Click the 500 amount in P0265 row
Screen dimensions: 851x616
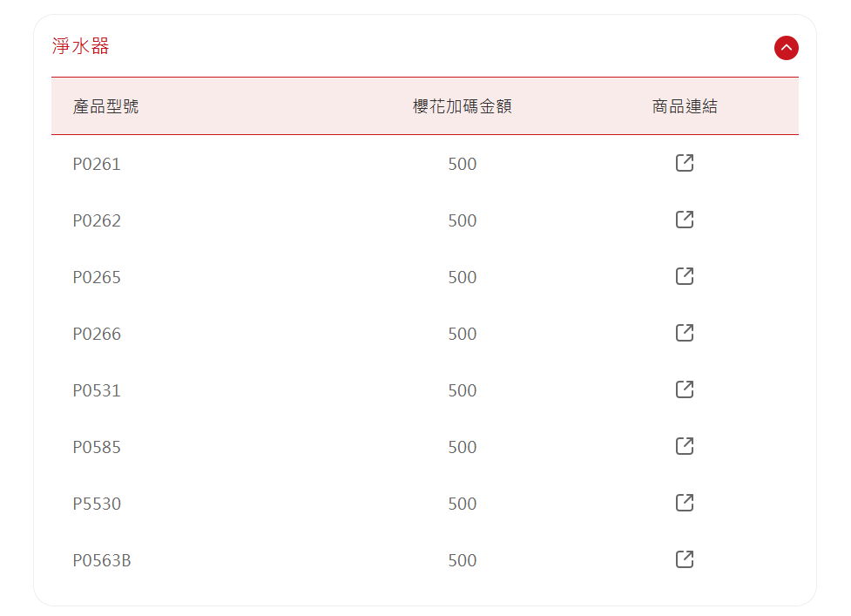[x=463, y=277]
